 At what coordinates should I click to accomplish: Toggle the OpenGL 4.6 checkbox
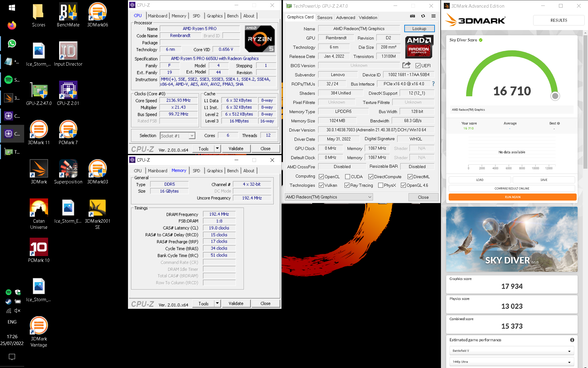click(x=403, y=185)
